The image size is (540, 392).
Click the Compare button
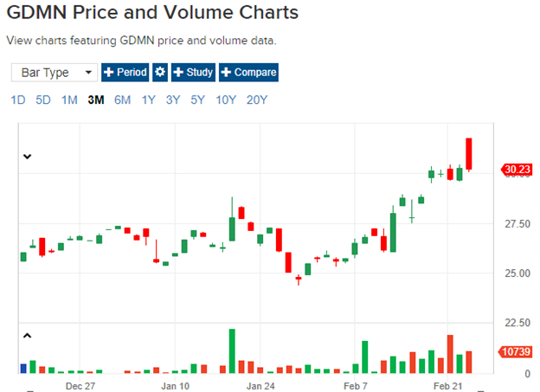(x=248, y=72)
